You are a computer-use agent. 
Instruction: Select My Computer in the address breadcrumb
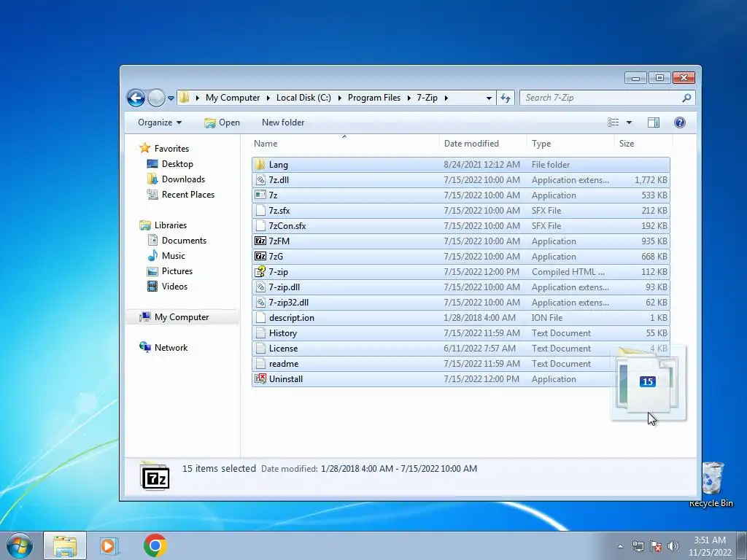coord(233,98)
